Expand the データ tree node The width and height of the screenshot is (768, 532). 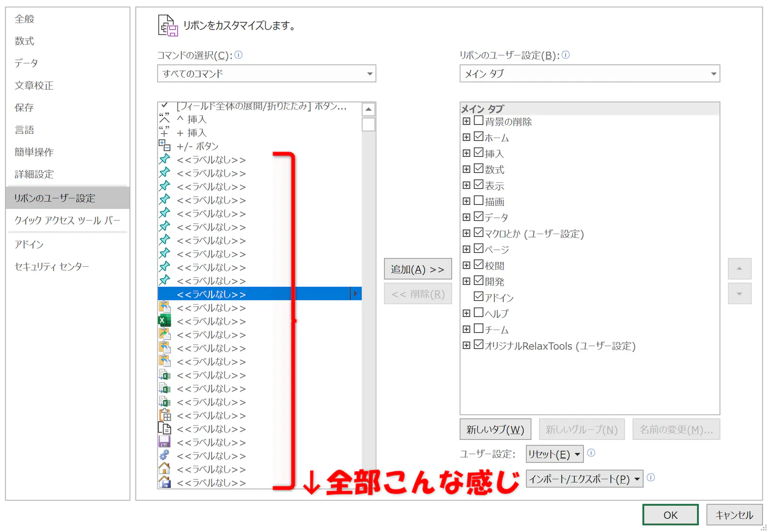(466, 217)
